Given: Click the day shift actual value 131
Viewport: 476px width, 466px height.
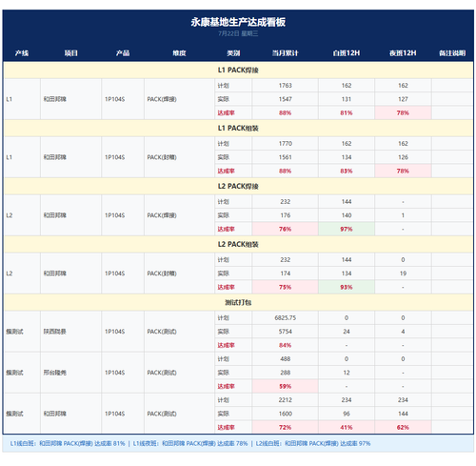Looking at the screenshot, I should pos(347,99).
